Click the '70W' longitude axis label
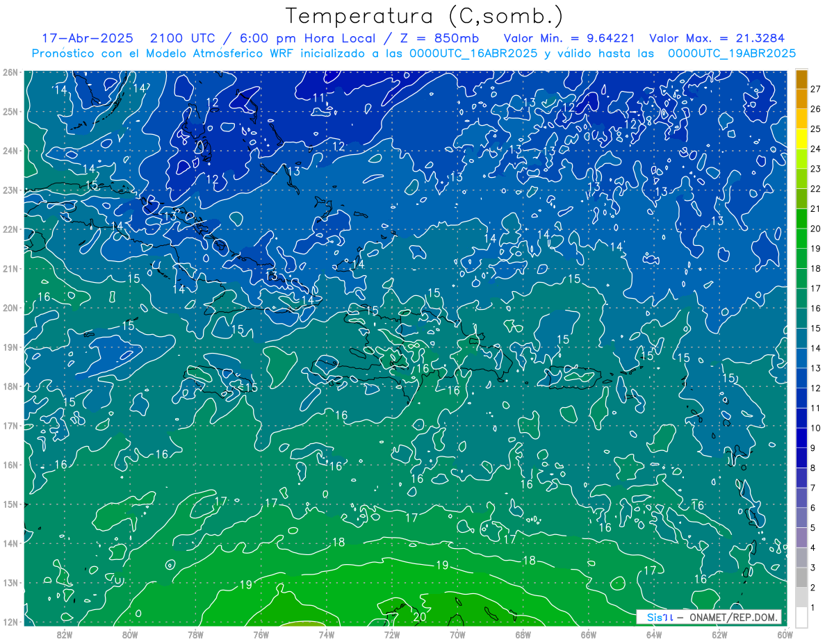This screenshot has width=834, height=644. pyautogui.click(x=457, y=634)
